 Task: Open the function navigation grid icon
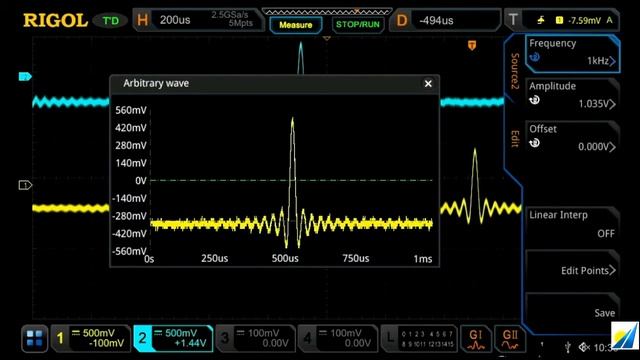tap(34, 338)
